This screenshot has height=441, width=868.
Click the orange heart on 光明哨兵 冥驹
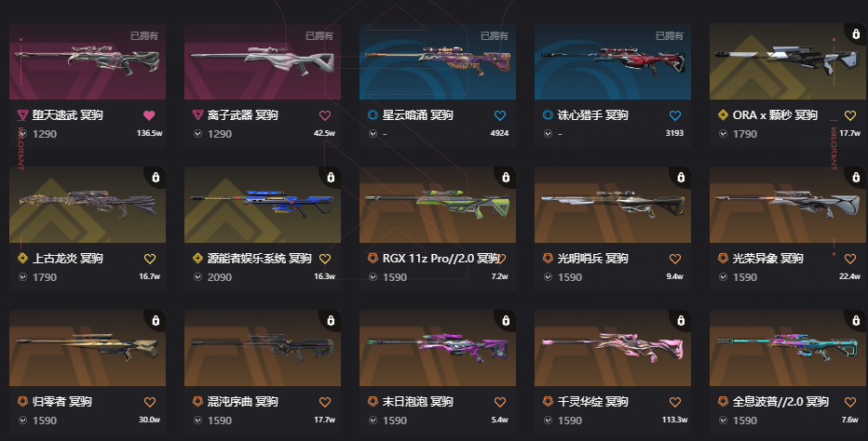coord(675,259)
